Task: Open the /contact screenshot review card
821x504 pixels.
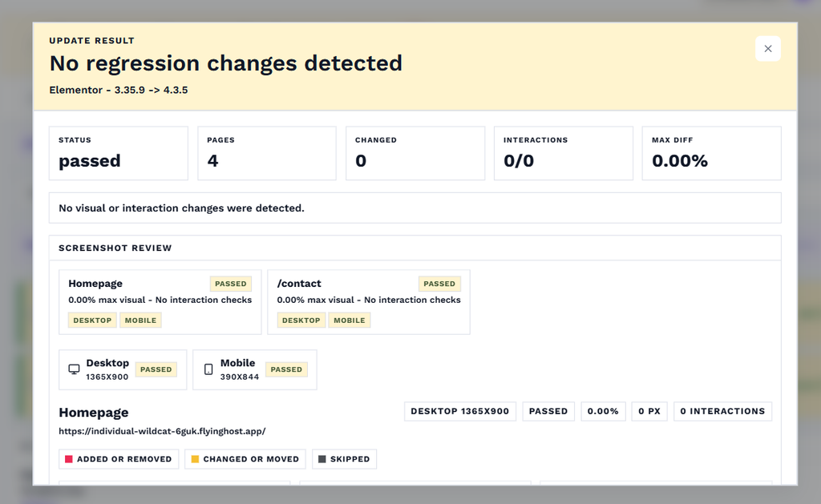Action: (x=369, y=302)
